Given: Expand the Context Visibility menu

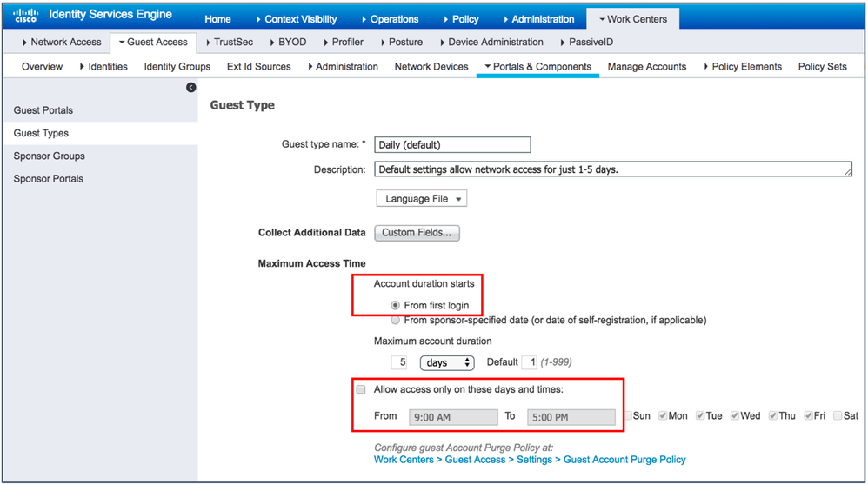Looking at the screenshot, I should (297, 19).
